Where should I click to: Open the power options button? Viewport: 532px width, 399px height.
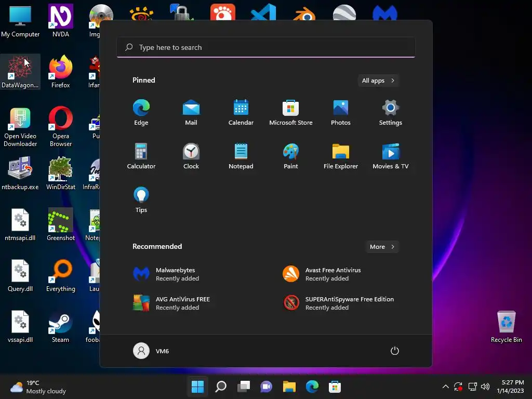395,351
